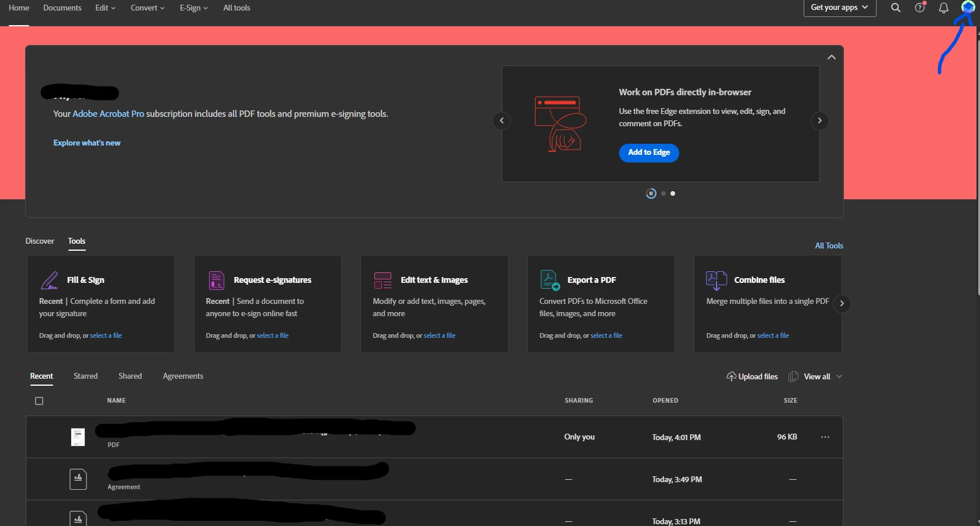Open the notifications bell
The width and height of the screenshot is (980, 526).
943,8
